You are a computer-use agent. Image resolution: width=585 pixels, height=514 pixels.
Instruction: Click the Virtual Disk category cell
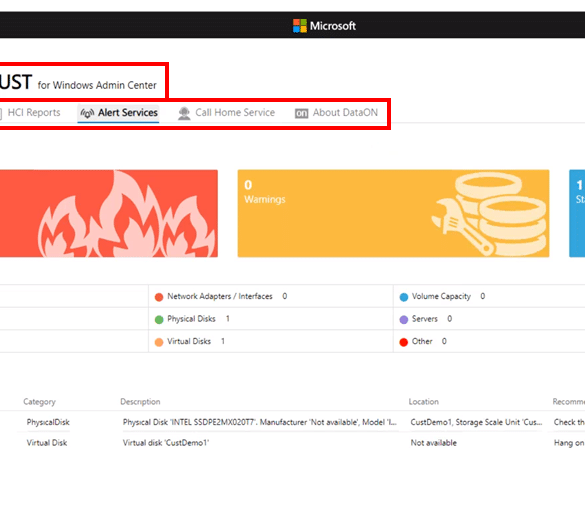[47, 443]
